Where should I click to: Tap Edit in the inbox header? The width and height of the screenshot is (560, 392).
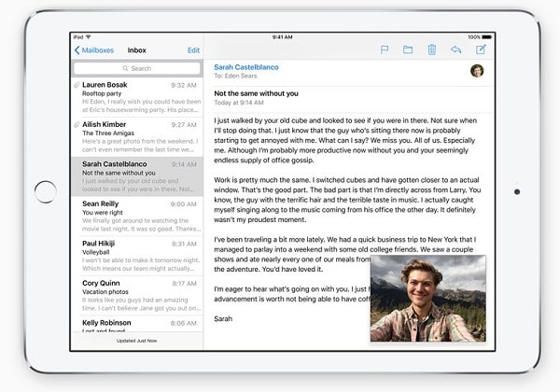pos(193,50)
